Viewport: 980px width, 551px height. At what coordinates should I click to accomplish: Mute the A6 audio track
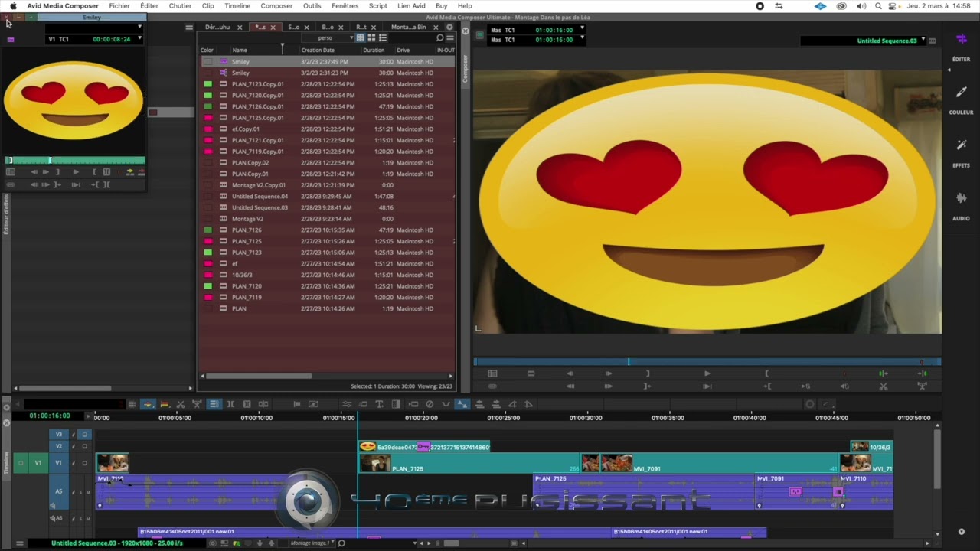(x=87, y=519)
